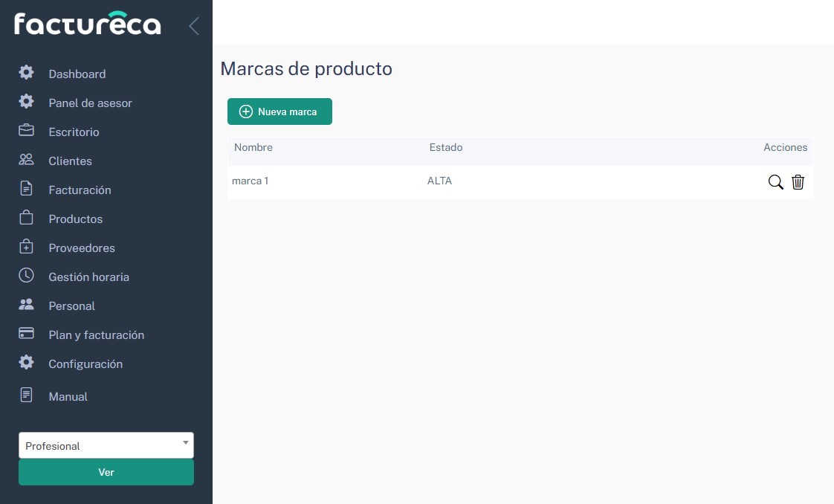Open the Manual from the sidebar
This screenshot has height=504, width=834.
pos(68,396)
